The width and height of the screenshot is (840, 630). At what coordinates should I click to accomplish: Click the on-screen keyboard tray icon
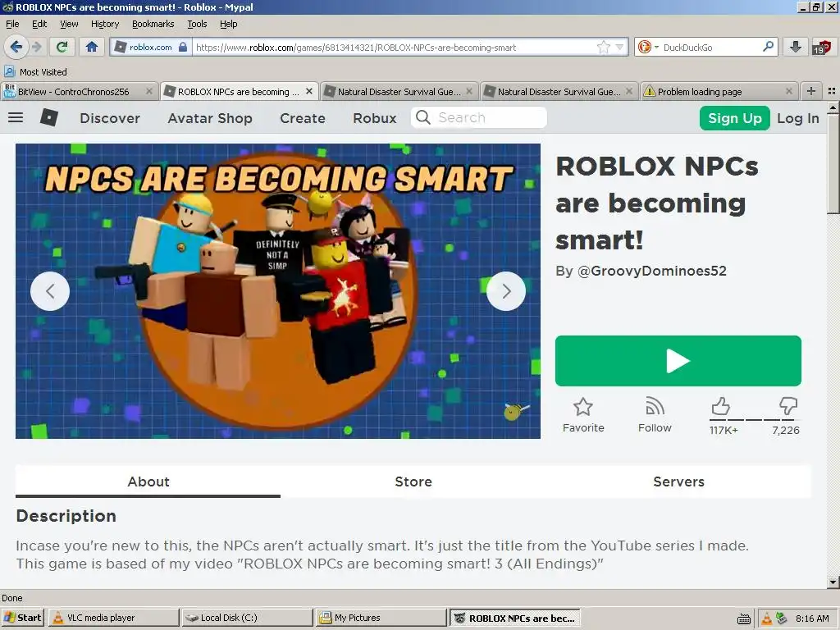tap(744, 619)
